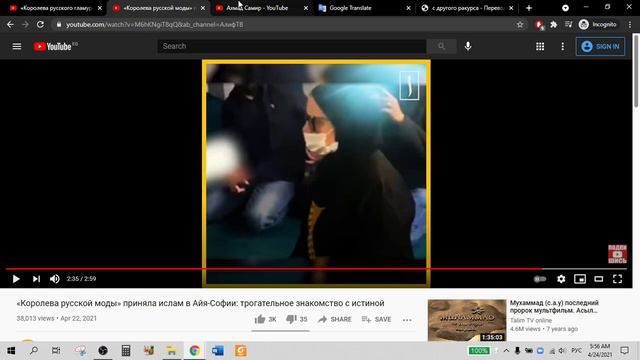Go back in browser history

tap(10, 24)
